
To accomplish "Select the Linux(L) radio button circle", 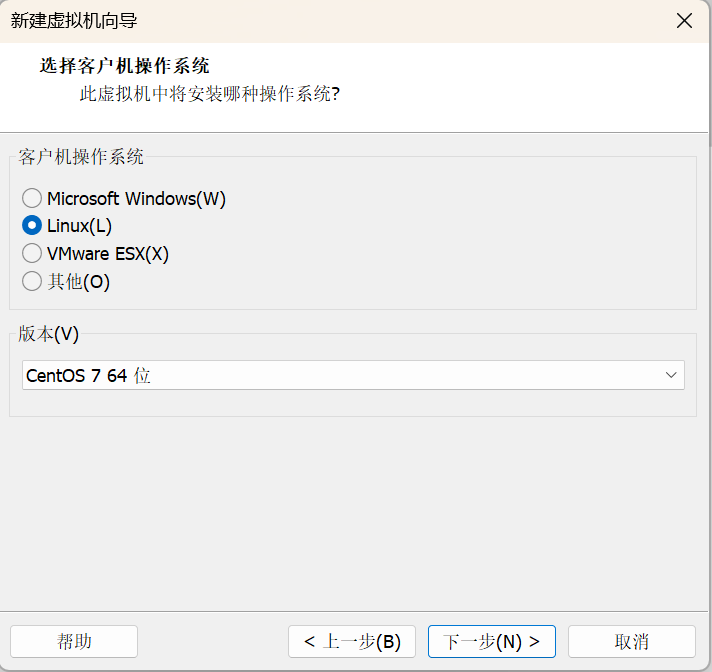I will coord(32,226).
